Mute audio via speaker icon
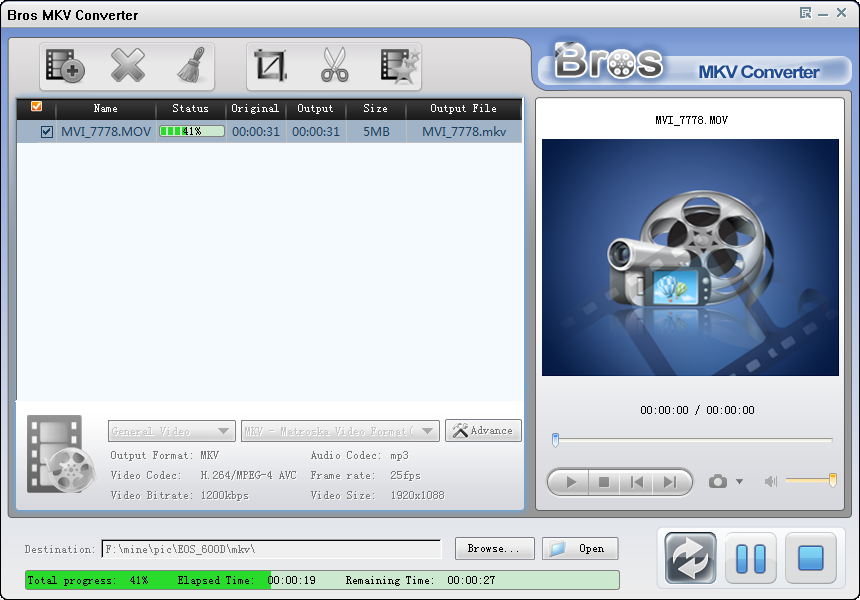 pos(771,482)
